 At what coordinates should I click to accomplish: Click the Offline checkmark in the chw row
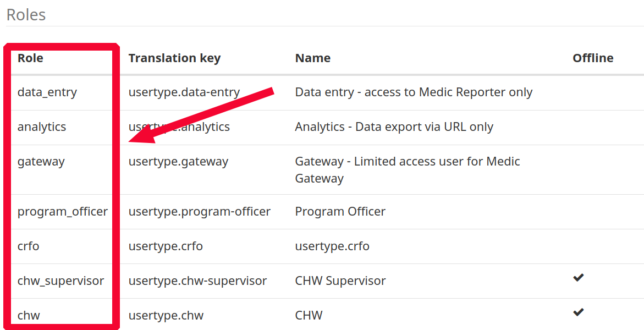(x=578, y=312)
